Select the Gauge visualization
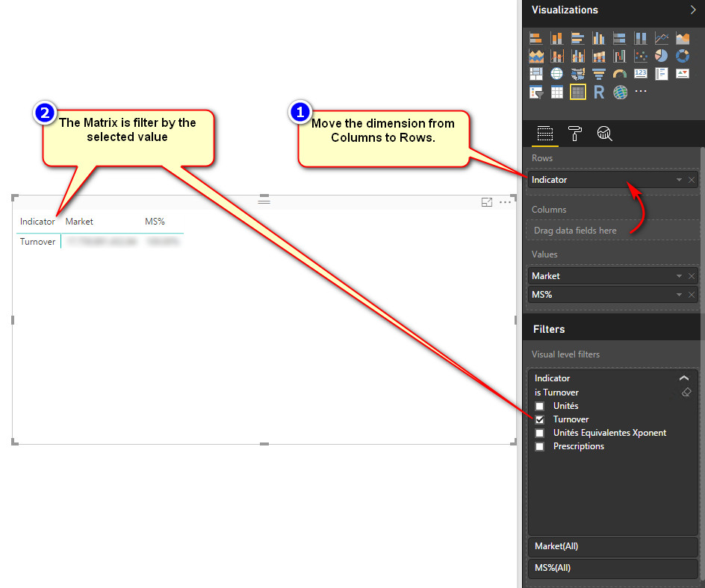The height and width of the screenshot is (588, 705). click(x=620, y=74)
